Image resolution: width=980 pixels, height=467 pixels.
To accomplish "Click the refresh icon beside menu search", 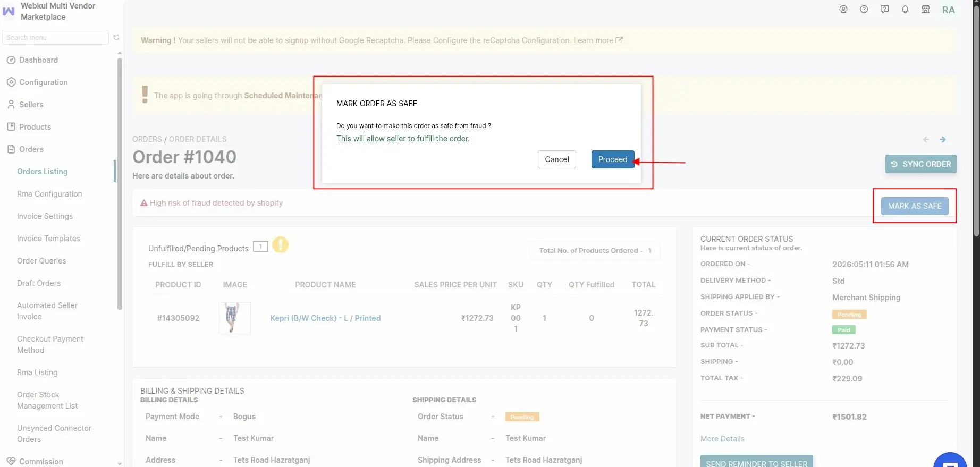I will point(116,37).
